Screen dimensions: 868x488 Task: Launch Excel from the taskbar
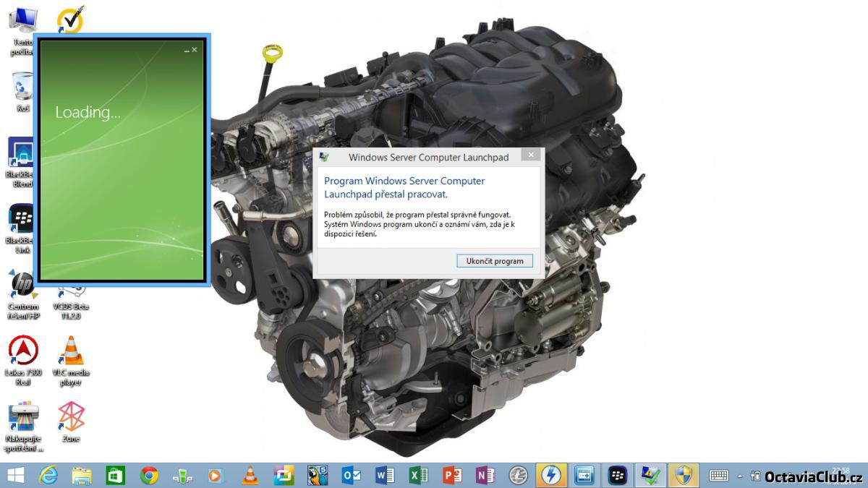(418, 475)
